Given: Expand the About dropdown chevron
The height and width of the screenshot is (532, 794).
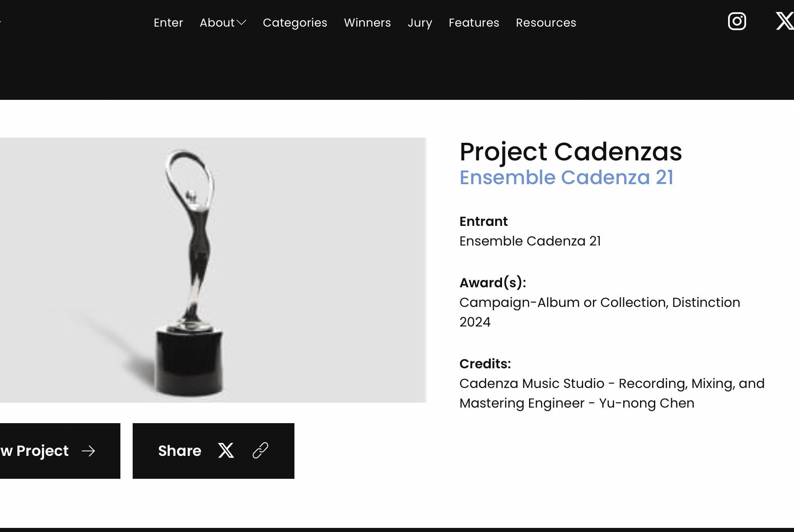Looking at the screenshot, I should [x=242, y=23].
